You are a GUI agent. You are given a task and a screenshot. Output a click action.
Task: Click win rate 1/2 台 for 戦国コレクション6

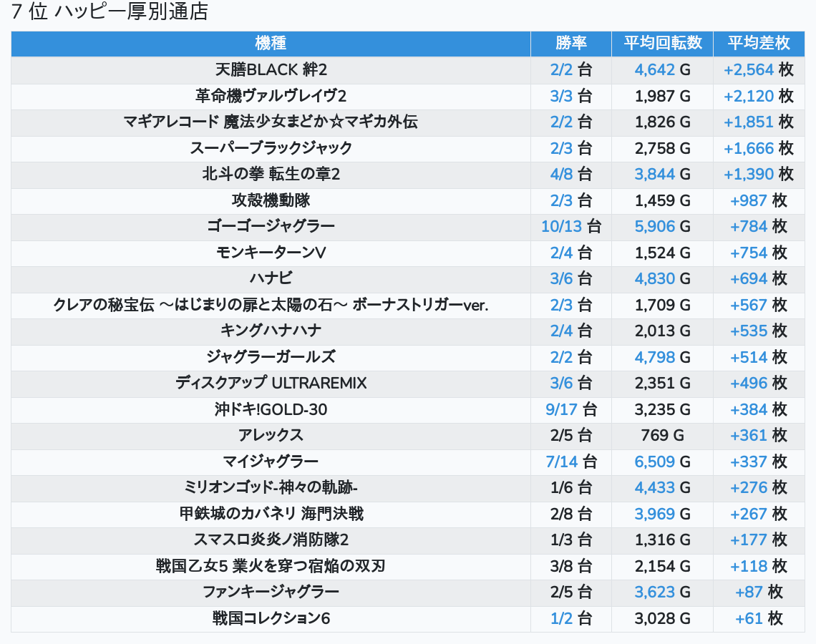(x=571, y=618)
